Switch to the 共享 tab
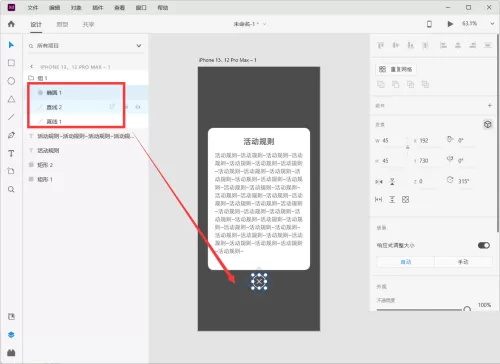The height and width of the screenshot is (364, 500). click(x=88, y=24)
